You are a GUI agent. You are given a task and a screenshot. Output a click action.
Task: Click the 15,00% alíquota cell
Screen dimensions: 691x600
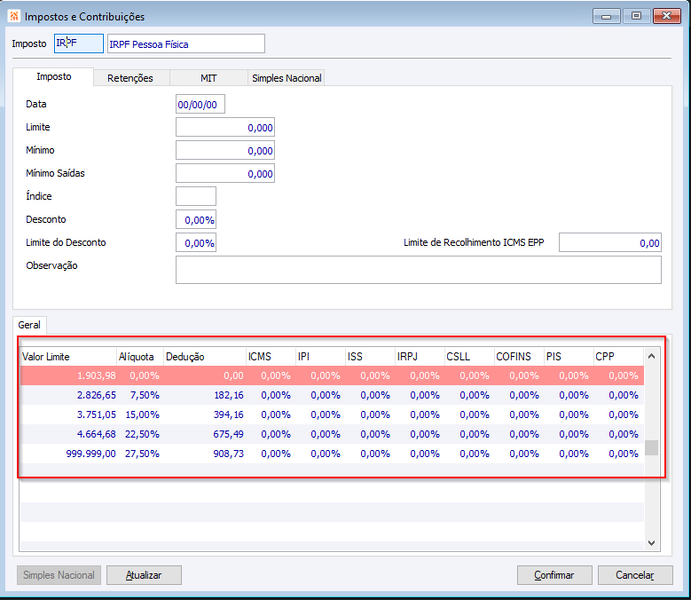pyautogui.click(x=140, y=415)
